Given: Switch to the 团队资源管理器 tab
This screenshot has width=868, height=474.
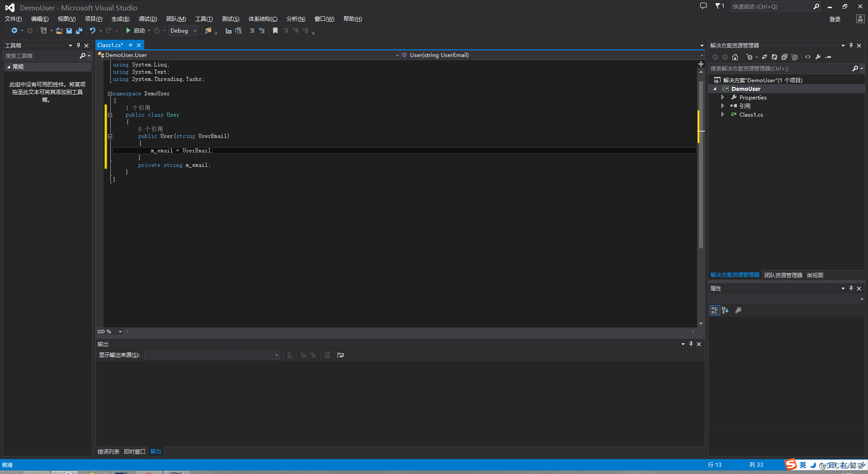Looking at the screenshot, I should click(783, 275).
